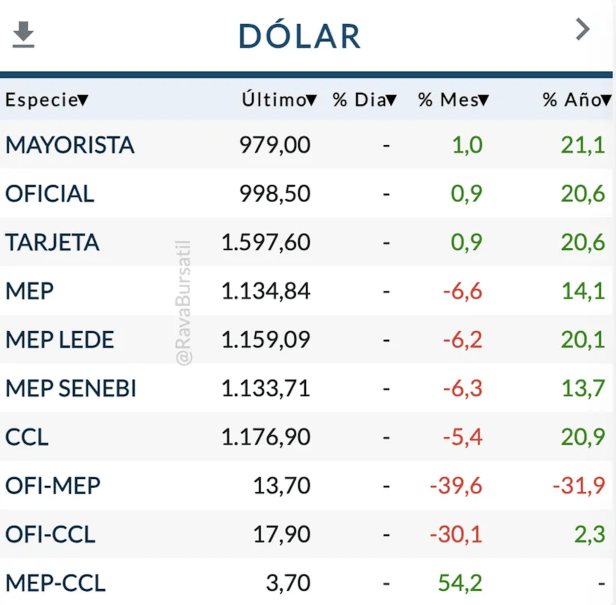Screen dimensions: 616x605
Task: Open the CCL quote
Action: click(27, 437)
